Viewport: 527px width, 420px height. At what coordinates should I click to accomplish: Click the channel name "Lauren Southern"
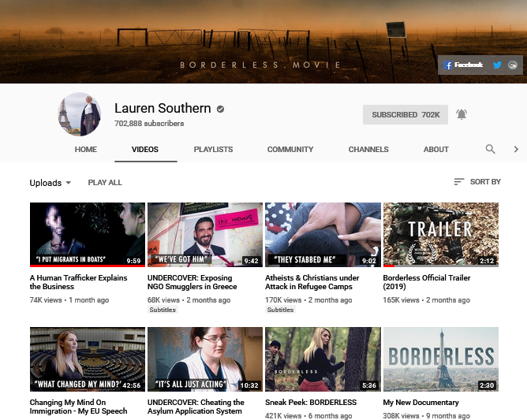pyautogui.click(x=163, y=108)
